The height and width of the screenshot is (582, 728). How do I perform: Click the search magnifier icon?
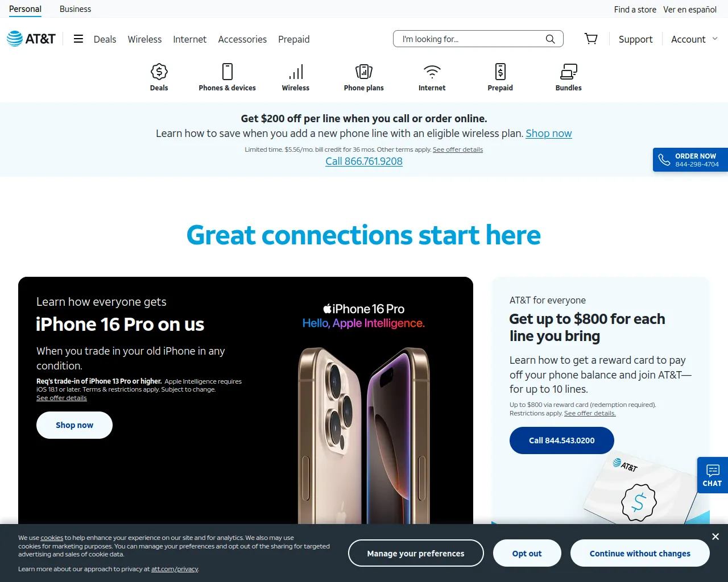click(550, 39)
